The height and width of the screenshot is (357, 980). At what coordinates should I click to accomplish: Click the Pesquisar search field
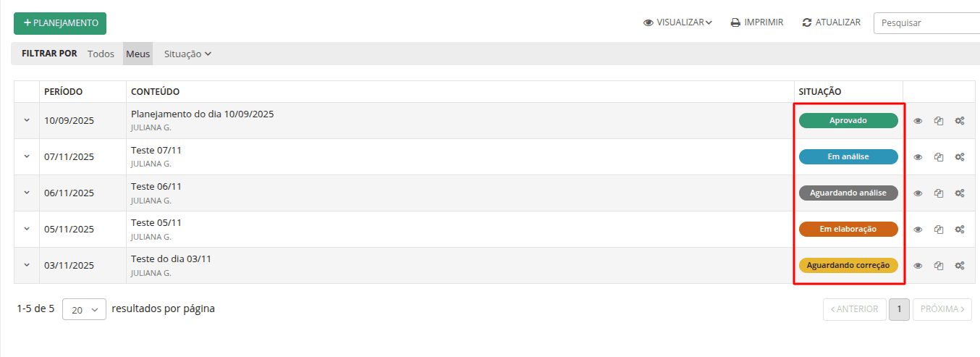tap(926, 23)
